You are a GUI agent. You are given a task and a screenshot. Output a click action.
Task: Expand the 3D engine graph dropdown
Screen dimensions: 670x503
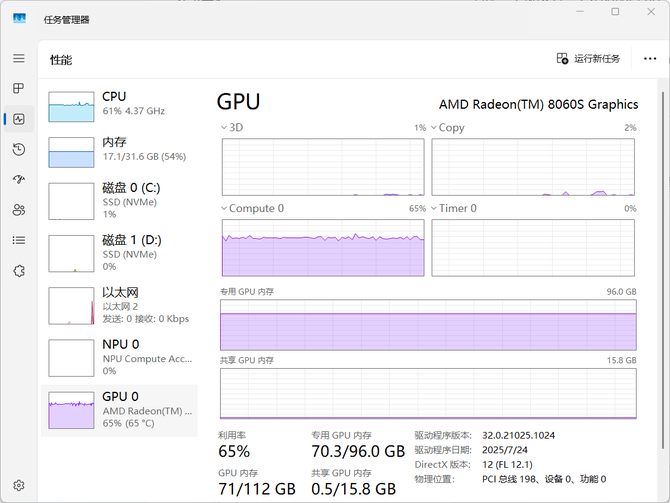(x=224, y=128)
